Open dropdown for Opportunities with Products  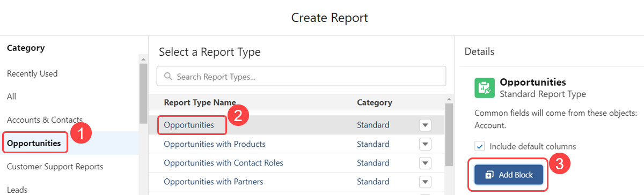pos(425,144)
